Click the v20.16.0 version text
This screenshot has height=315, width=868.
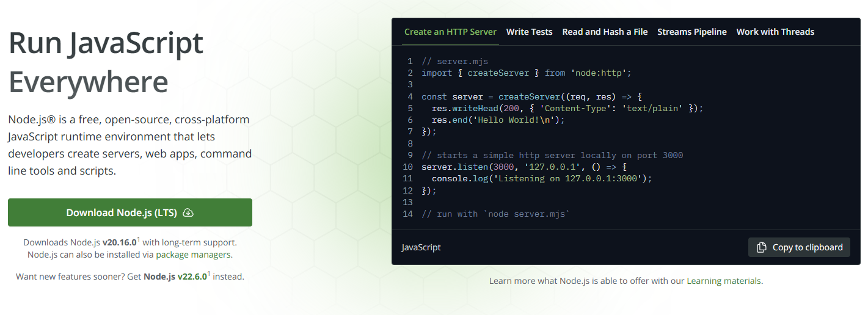click(119, 242)
